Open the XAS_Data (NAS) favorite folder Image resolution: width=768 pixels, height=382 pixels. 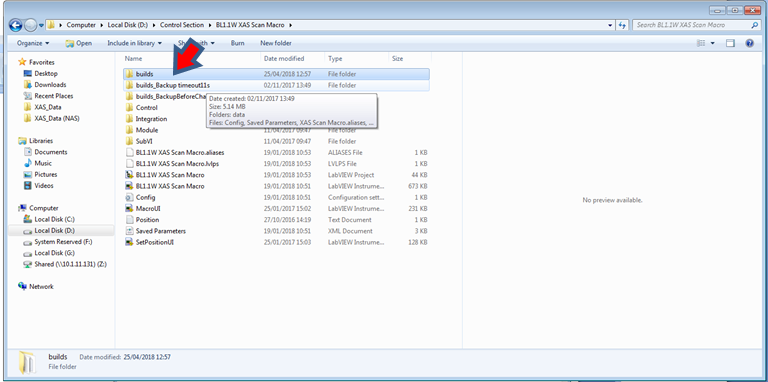click(57, 119)
